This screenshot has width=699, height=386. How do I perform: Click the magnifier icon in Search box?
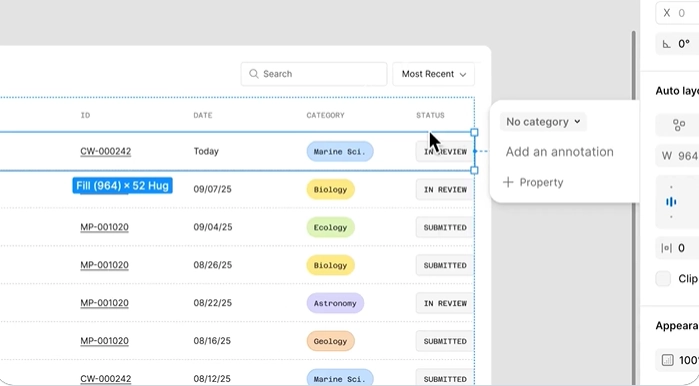point(254,74)
